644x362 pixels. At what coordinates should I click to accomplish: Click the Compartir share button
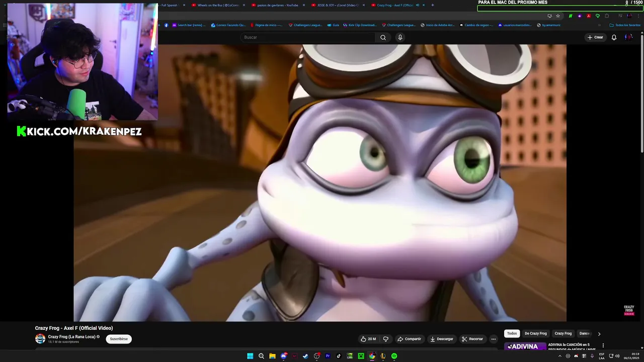409,339
